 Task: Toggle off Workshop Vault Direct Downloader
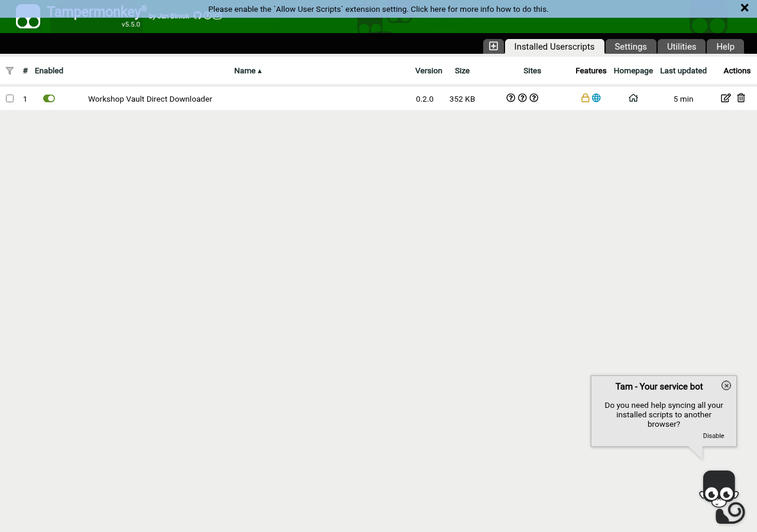click(49, 99)
